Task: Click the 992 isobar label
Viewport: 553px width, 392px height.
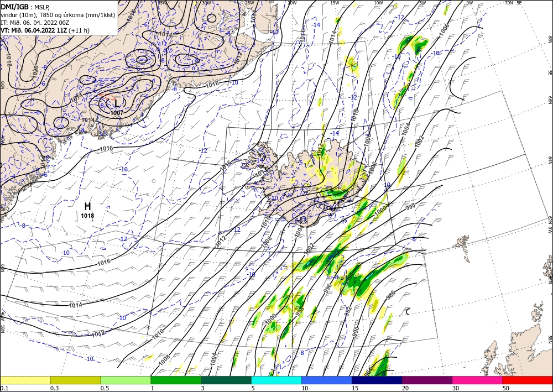Action: click(348, 311)
